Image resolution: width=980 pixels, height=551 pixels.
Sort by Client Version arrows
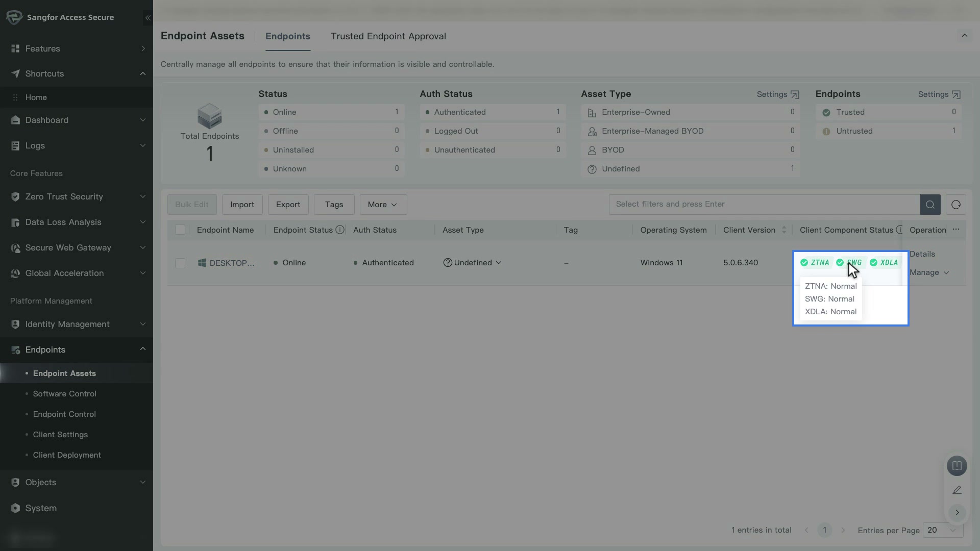784,230
